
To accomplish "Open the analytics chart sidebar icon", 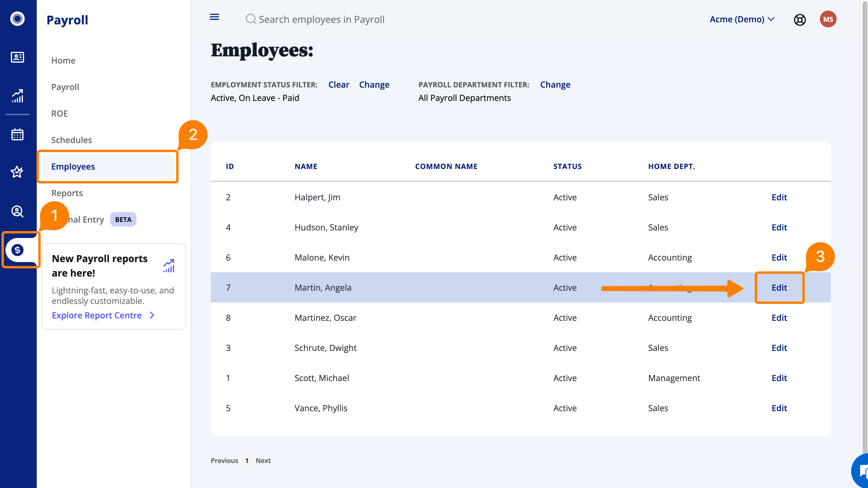I will tap(17, 96).
